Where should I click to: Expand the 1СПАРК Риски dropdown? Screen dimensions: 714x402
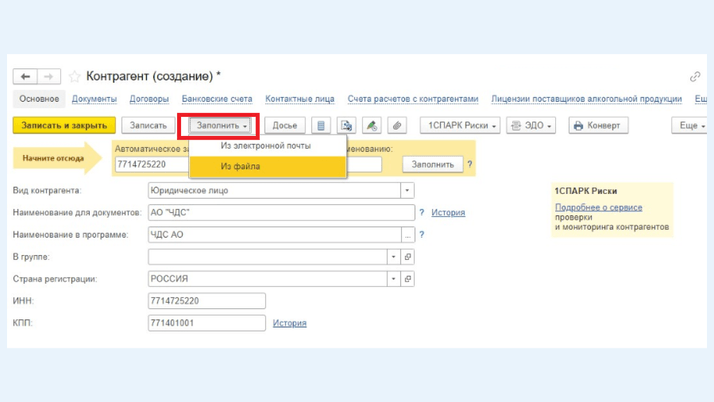click(459, 126)
